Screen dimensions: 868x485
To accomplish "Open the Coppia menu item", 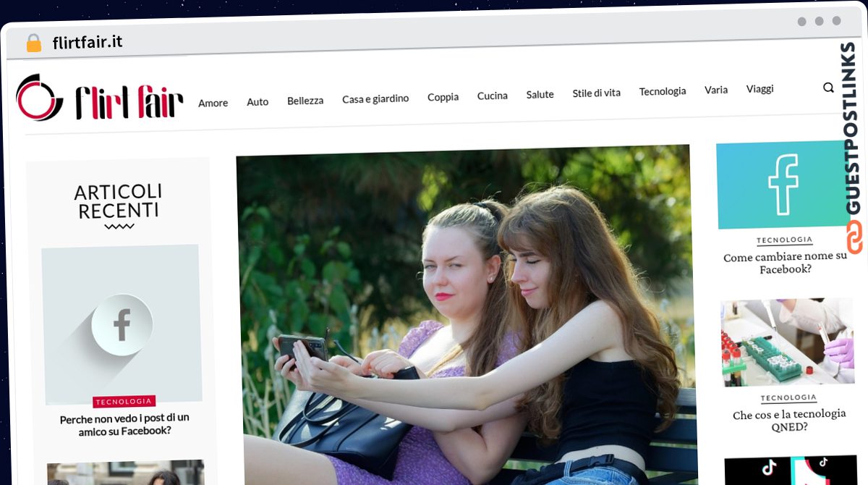I will pyautogui.click(x=443, y=97).
